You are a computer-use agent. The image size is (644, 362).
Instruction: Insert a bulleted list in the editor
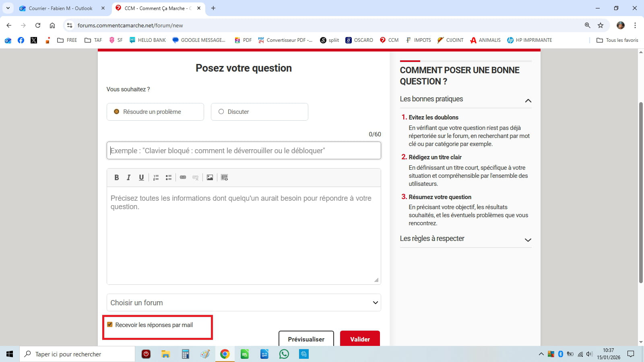coord(169,177)
